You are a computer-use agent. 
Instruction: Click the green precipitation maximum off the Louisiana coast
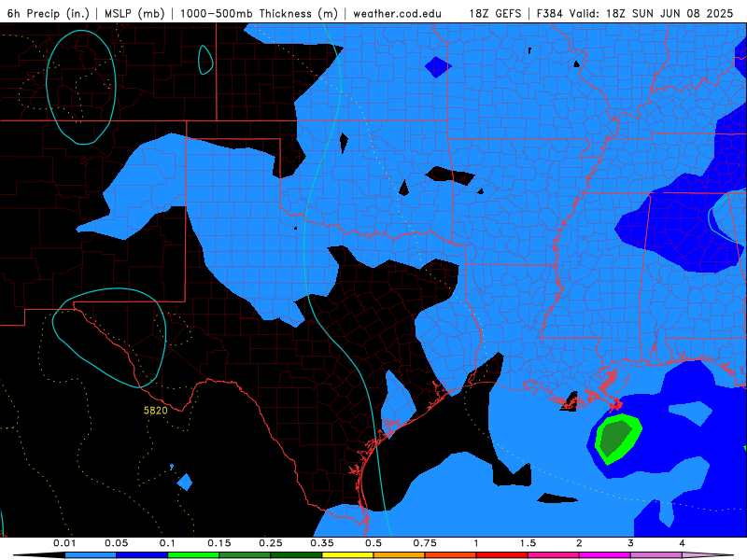point(617,439)
